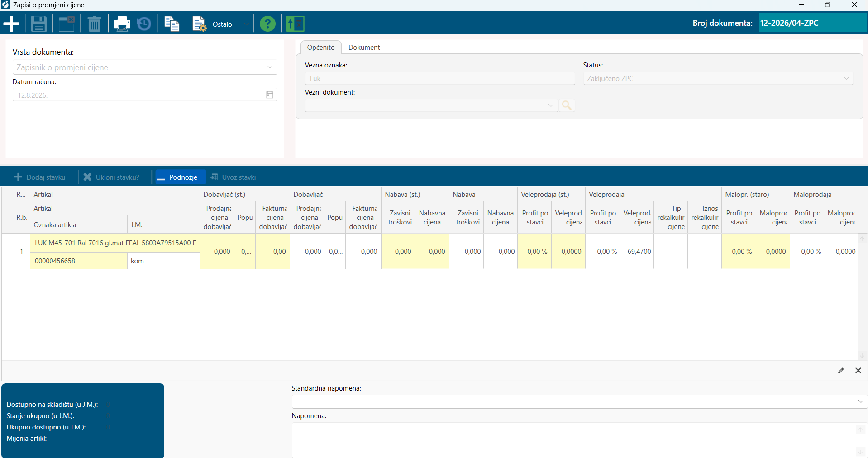Click the Nabava (st.) column group header
Image resolution: width=868 pixels, height=458 pixels.
tap(415, 195)
